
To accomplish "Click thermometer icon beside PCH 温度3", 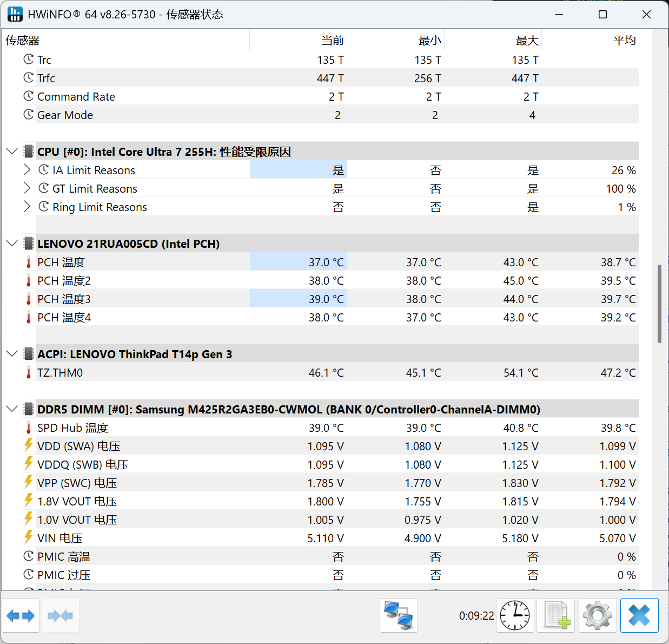I will pos(29,299).
